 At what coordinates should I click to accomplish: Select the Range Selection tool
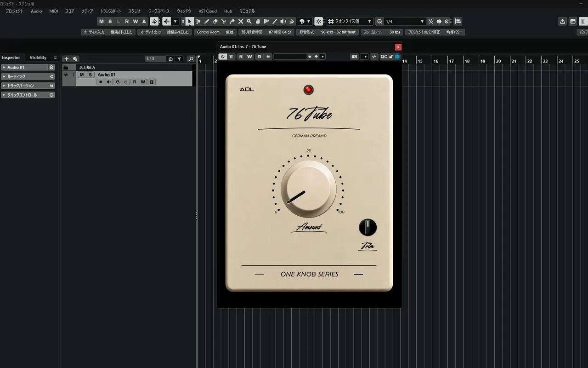(198, 21)
